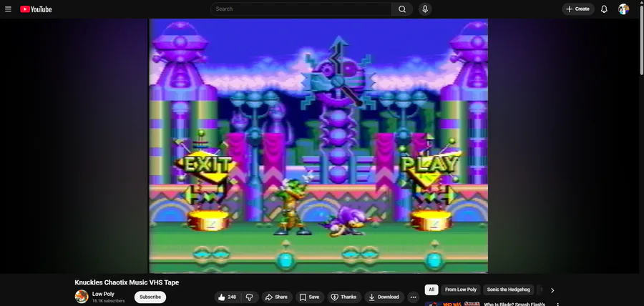Open "Who Is Blade?" suggested video thumbnail
The width and height of the screenshot is (644, 306).
tap(452, 304)
